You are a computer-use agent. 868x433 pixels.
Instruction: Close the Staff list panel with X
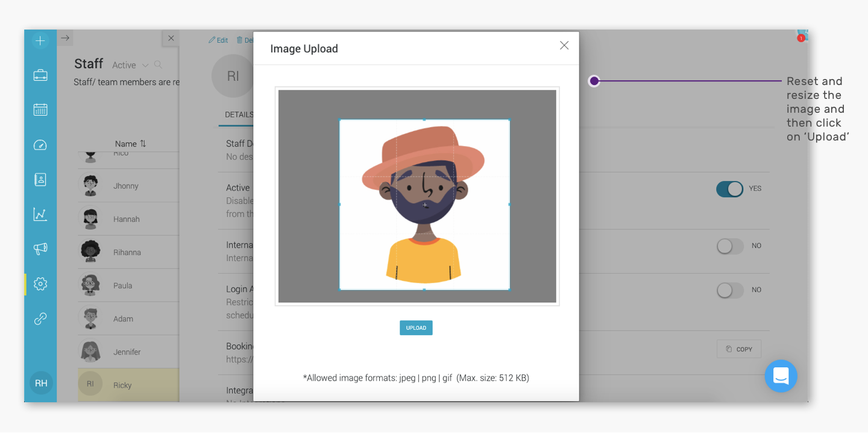(x=171, y=38)
